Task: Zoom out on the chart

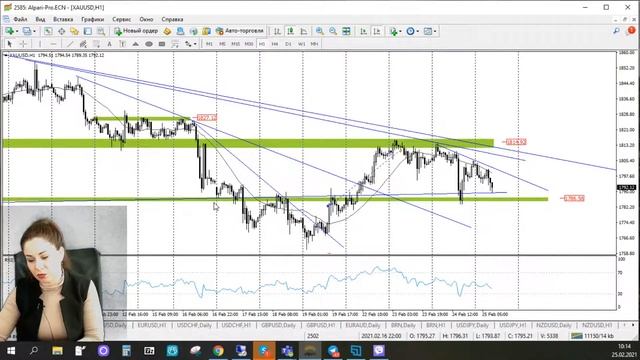Action: pyautogui.click(x=333, y=31)
